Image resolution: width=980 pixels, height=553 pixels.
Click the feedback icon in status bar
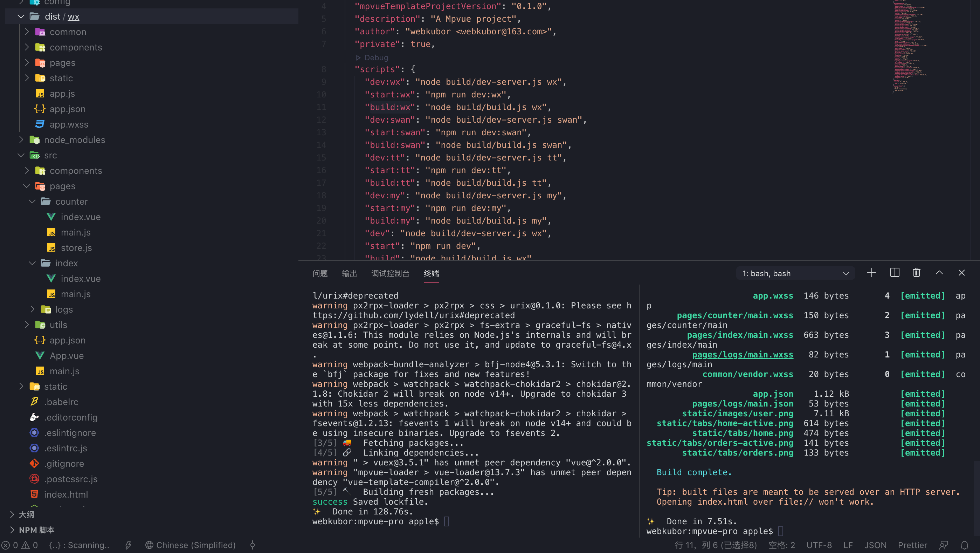coord(944,545)
